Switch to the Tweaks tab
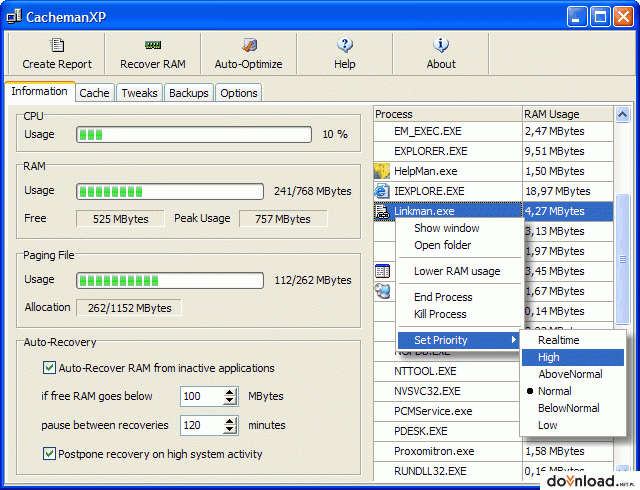The image size is (640, 490). (x=140, y=93)
